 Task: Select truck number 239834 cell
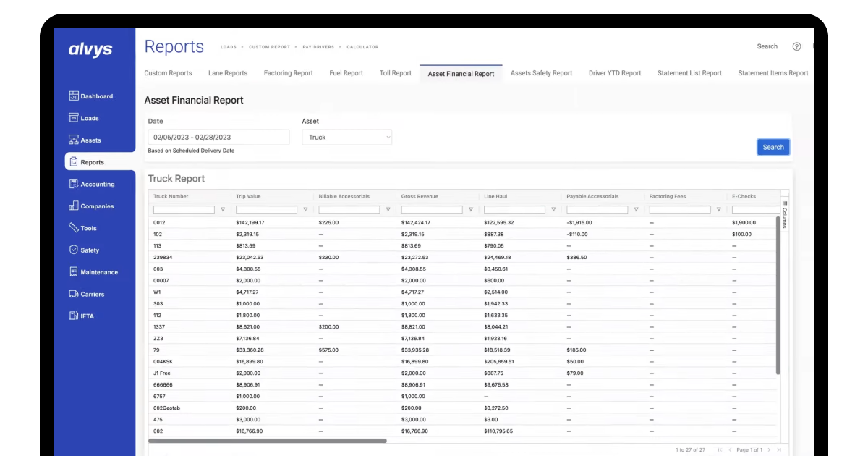pyautogui.click(x=163, y=257)
